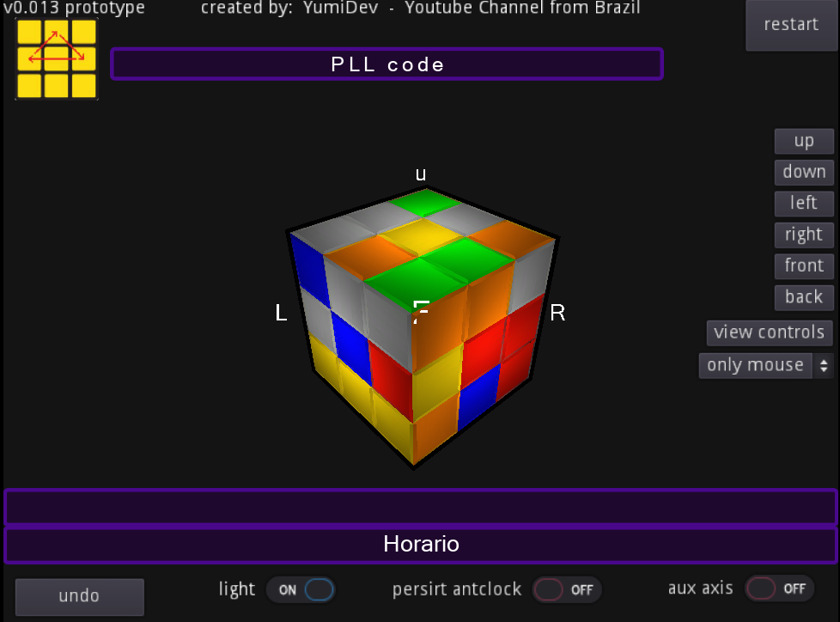
Task: Click the u label above the cube
Action: tap(420, 174)
